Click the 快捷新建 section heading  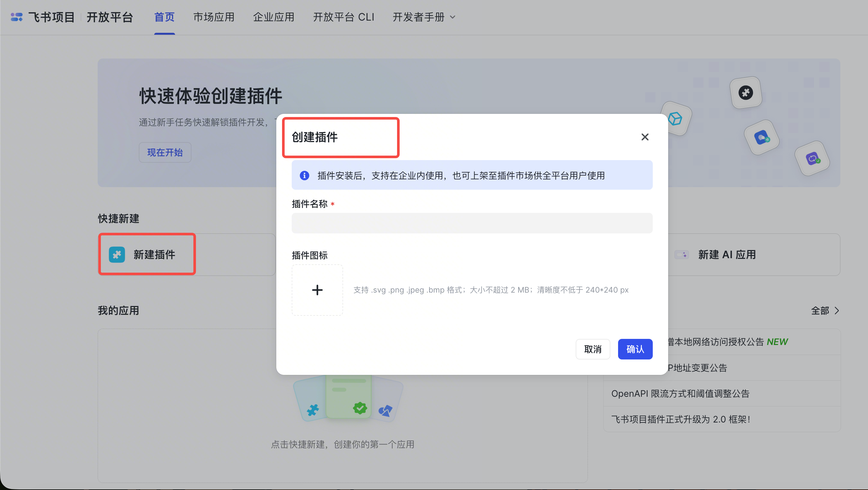[x=118, y=219]
